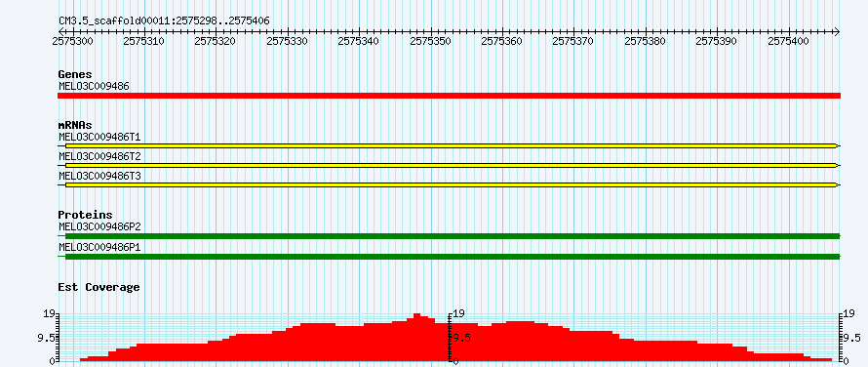Image resolution: width=868 pixels, height=367 pixels.
Task: Click ruler position 2575400
Action: [790, 41]
